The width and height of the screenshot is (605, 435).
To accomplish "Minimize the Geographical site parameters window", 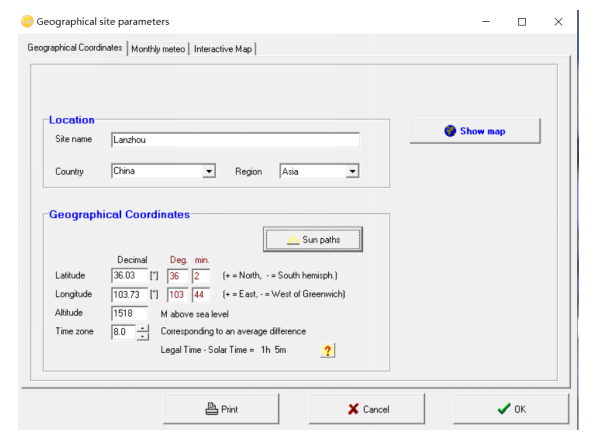I will [486, 22].
